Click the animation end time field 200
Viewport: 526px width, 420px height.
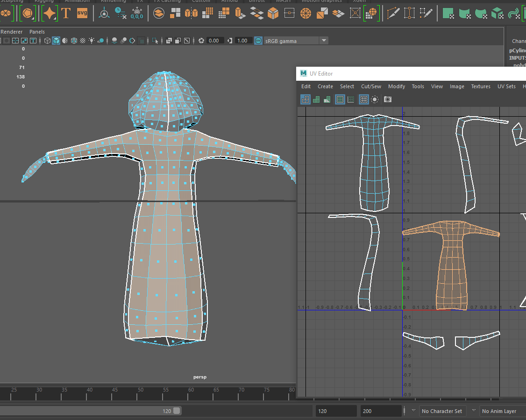pos(381,411)
